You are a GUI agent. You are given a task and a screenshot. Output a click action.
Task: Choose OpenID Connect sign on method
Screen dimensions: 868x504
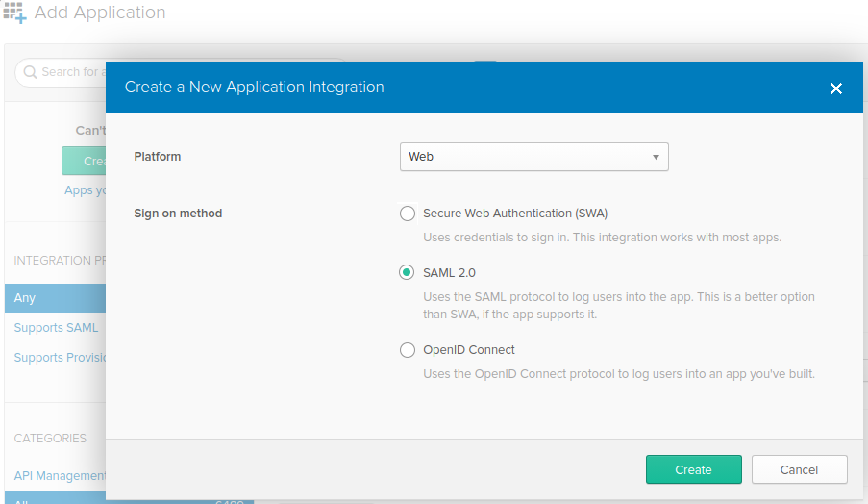408,350
